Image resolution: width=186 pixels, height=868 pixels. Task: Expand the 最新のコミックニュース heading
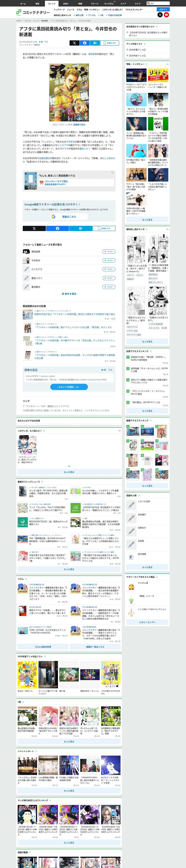[30, 482]
